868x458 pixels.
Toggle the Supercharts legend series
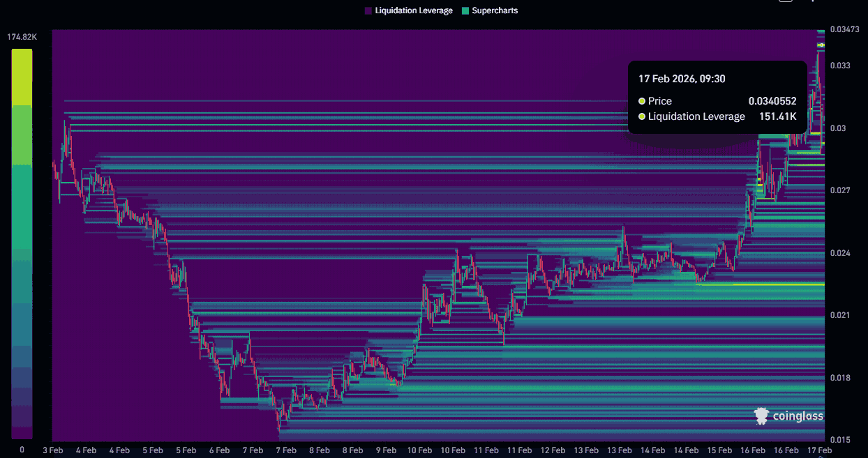coord(490,10)
